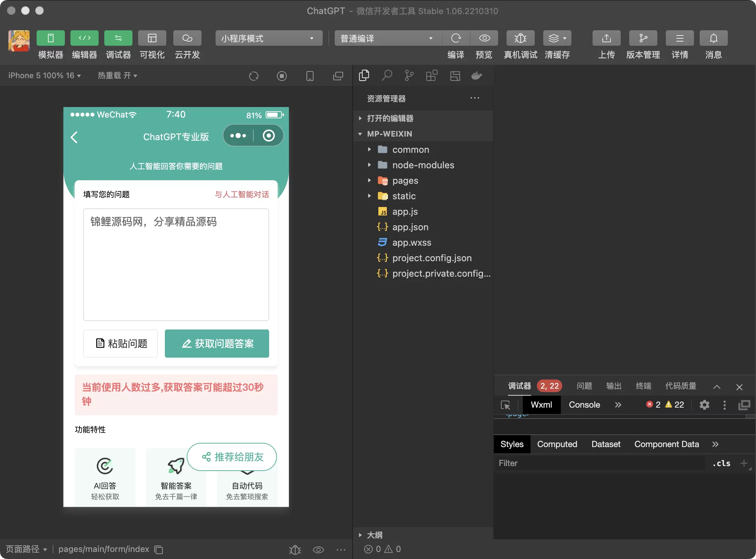This screenshot has height=559, width=756.
Task: Click the 粘贴问题 paste button
Action: pos(120,344)
